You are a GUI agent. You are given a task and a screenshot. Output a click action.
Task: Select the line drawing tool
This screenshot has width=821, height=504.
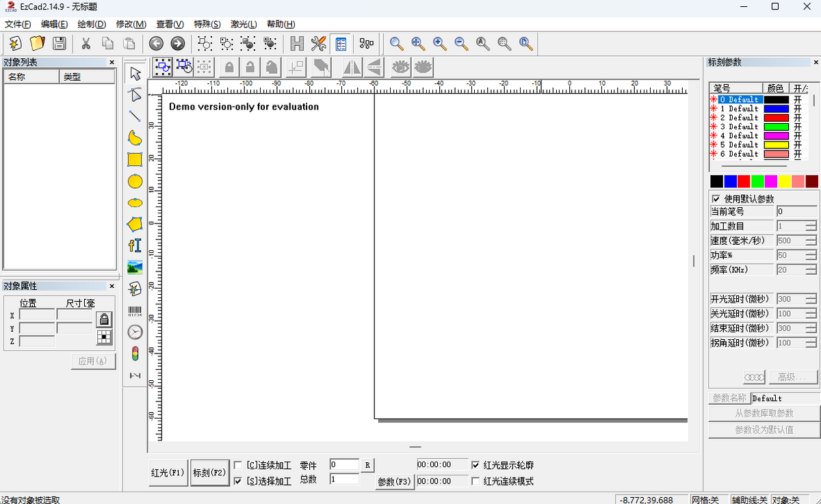coord(135,116)
